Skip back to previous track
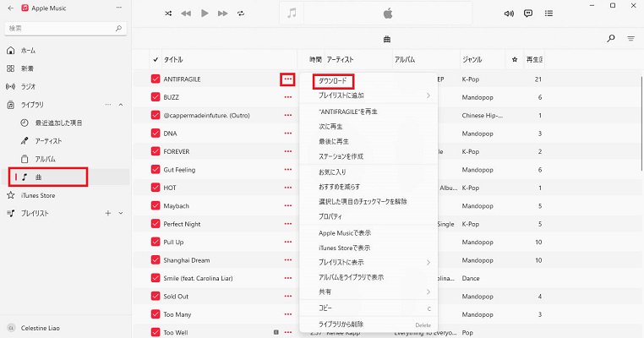The width and height of the screenshot is (644, 338). coord(186,14)
